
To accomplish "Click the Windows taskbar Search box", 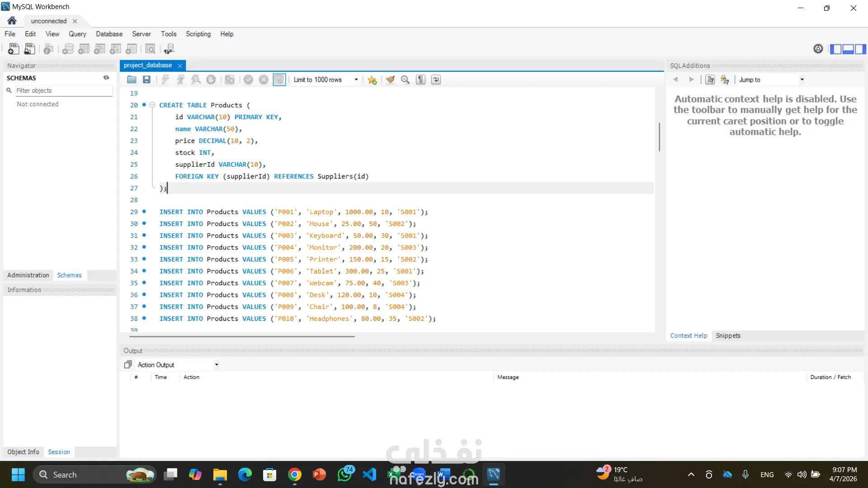I will pos(94,474).
